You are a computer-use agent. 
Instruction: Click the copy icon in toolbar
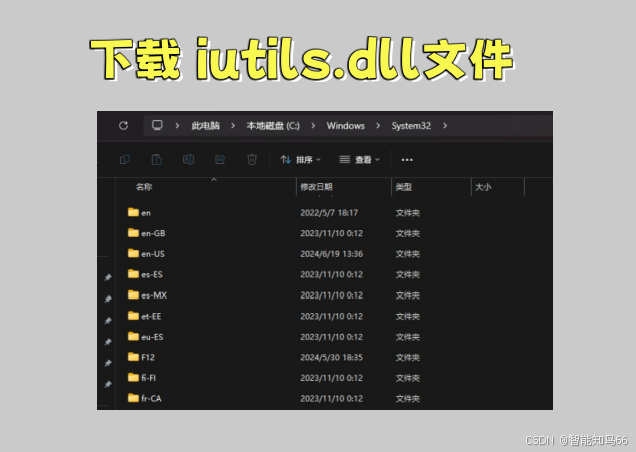coord(125,159)
